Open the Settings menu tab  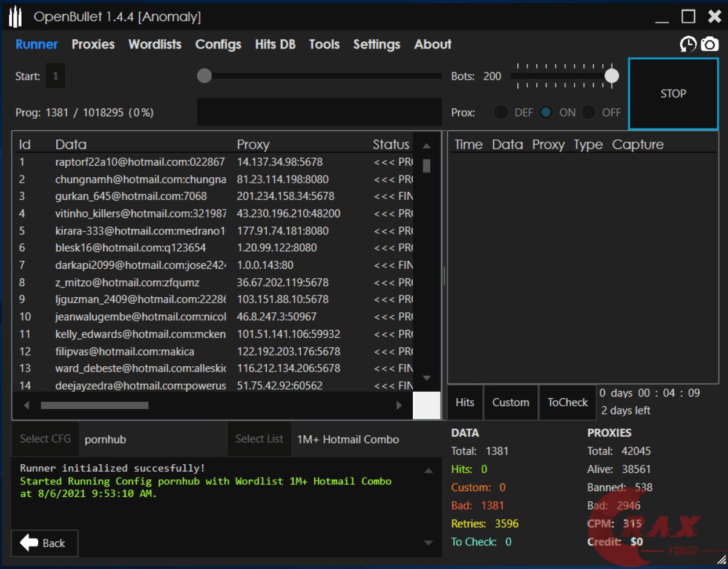[376, 44]
